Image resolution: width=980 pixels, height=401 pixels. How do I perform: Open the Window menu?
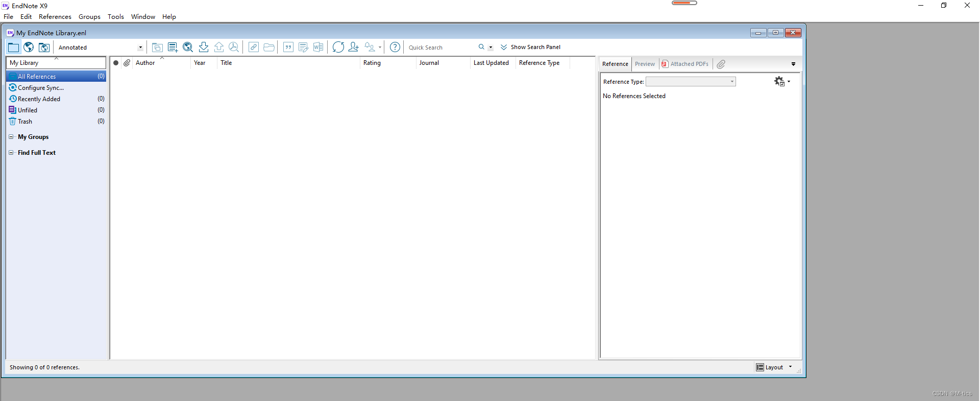pyautogui.click(x=143, y=17)
